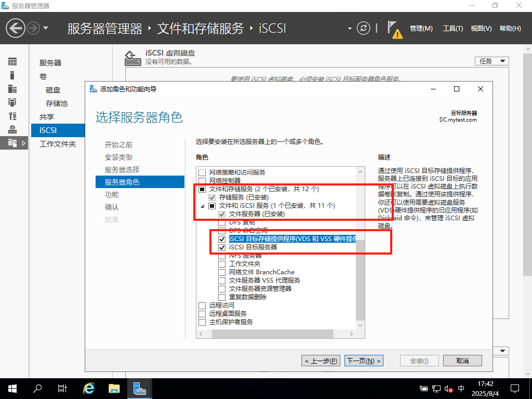
Task: Click the 取消 button in wizard
Action: pos(462,361)
